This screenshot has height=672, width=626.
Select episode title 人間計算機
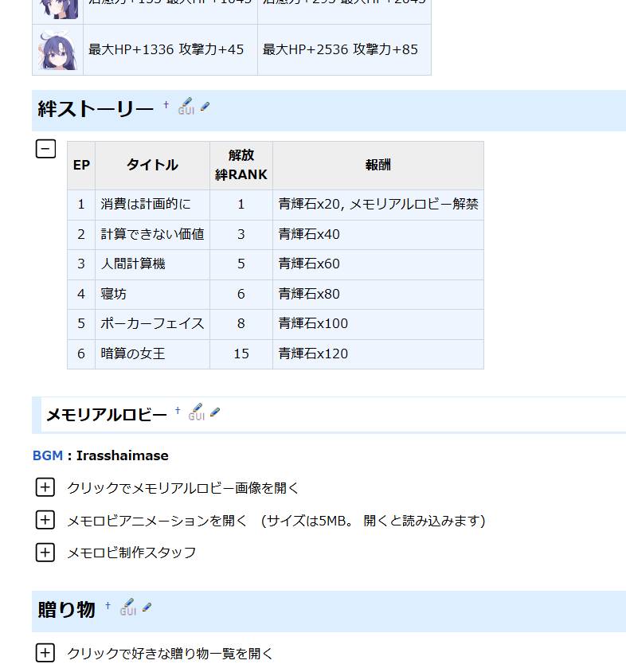click(133, 264)
